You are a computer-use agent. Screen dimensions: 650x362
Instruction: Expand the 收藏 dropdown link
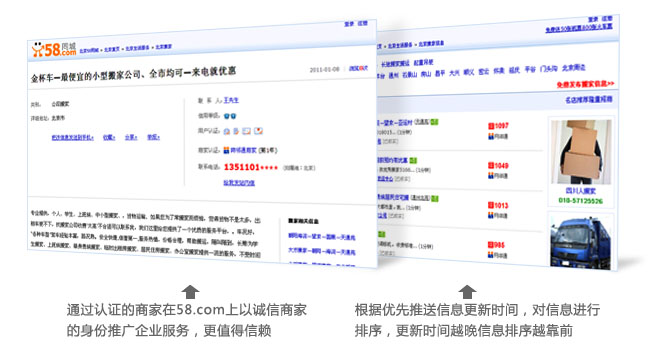tap(109, 137)
